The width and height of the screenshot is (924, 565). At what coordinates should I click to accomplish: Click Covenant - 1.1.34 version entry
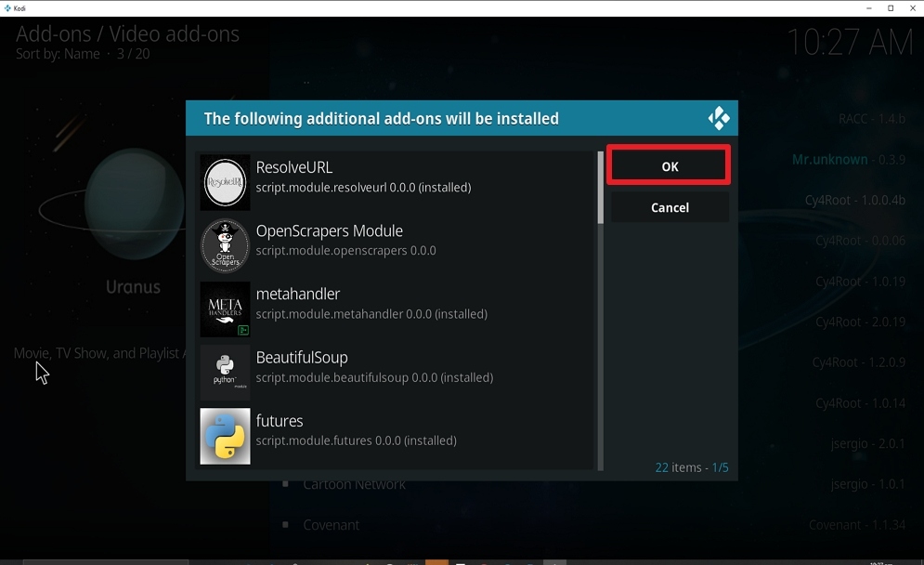click(x=857, y=525)
